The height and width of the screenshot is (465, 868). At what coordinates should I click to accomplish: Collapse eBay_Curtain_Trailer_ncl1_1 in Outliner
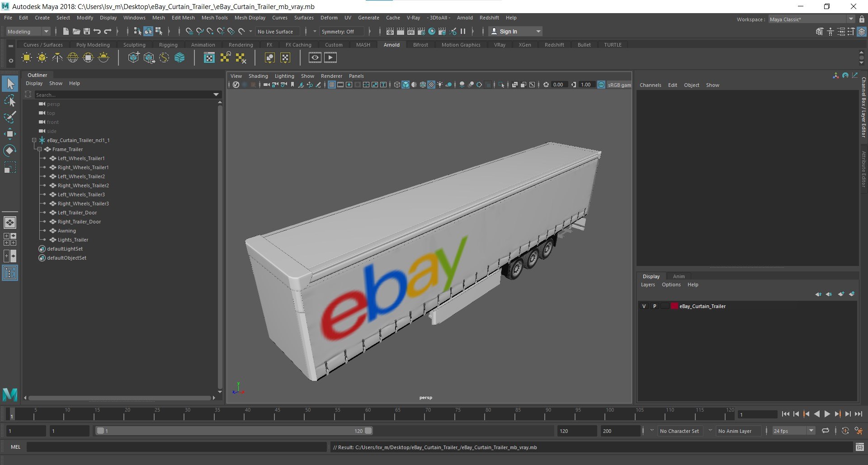pos(34,140)
